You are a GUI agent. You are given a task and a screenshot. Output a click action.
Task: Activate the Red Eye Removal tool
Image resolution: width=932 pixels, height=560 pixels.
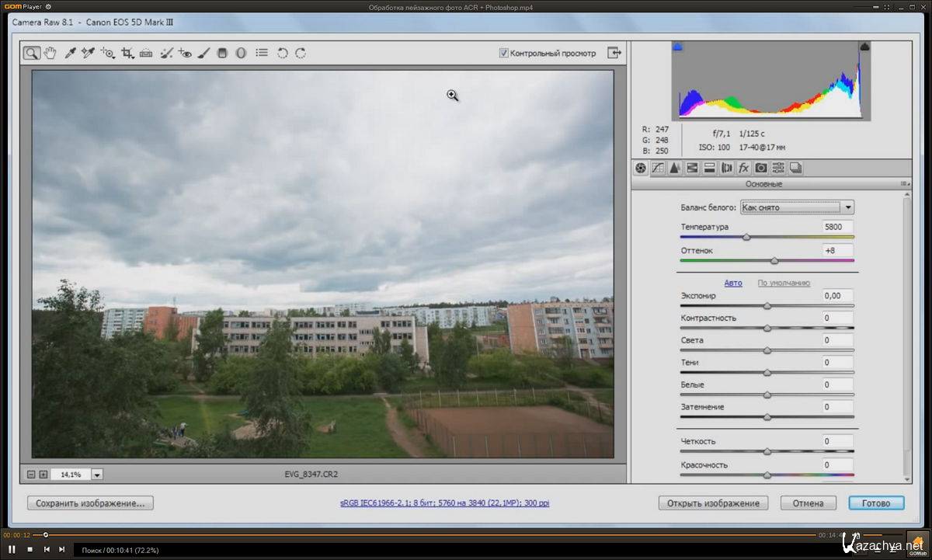coord(185,54)
